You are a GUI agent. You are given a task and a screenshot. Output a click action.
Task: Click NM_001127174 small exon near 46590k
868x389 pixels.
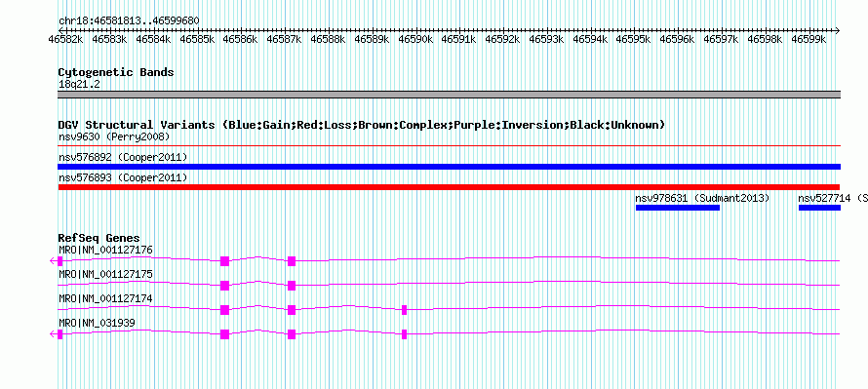(x=404, y=310)
